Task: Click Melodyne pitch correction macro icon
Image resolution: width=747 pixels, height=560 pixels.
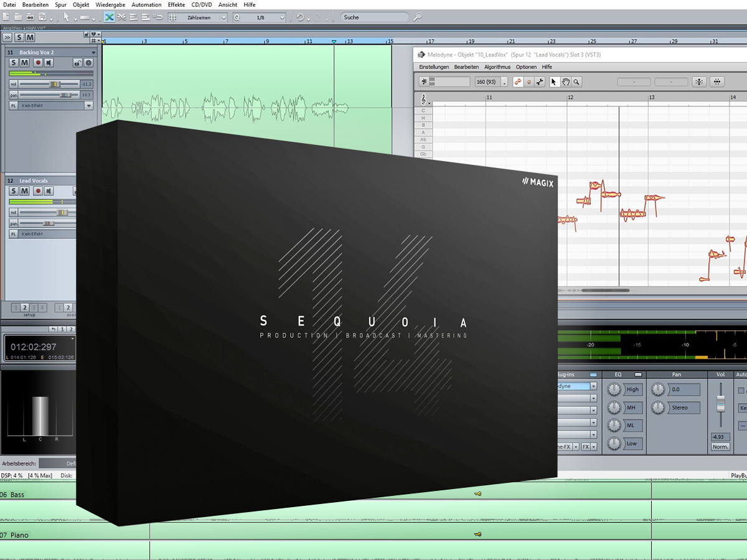Action: 699,82
